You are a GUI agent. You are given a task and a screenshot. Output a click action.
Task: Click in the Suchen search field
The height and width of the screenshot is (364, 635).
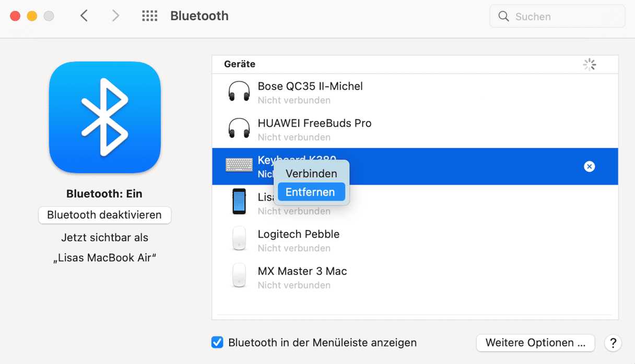[564, 17]
